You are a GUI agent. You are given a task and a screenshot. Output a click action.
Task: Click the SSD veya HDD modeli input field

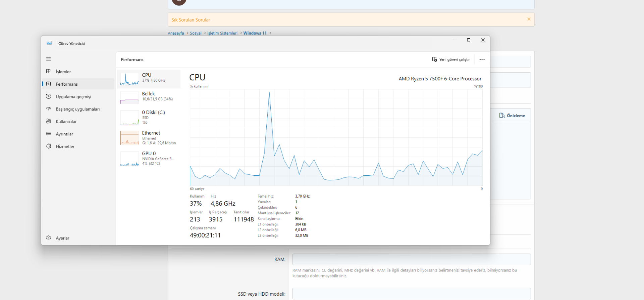(x=412, y=294)
